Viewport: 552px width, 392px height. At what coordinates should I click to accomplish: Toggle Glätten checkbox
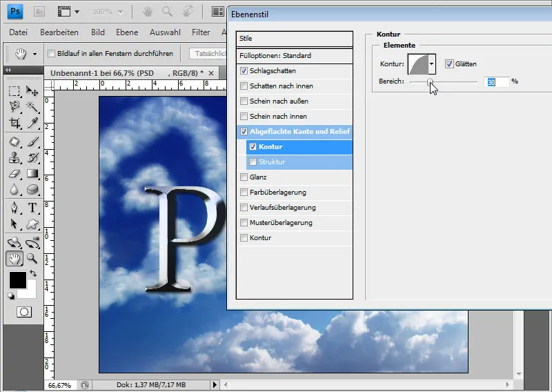coord(449,63)
